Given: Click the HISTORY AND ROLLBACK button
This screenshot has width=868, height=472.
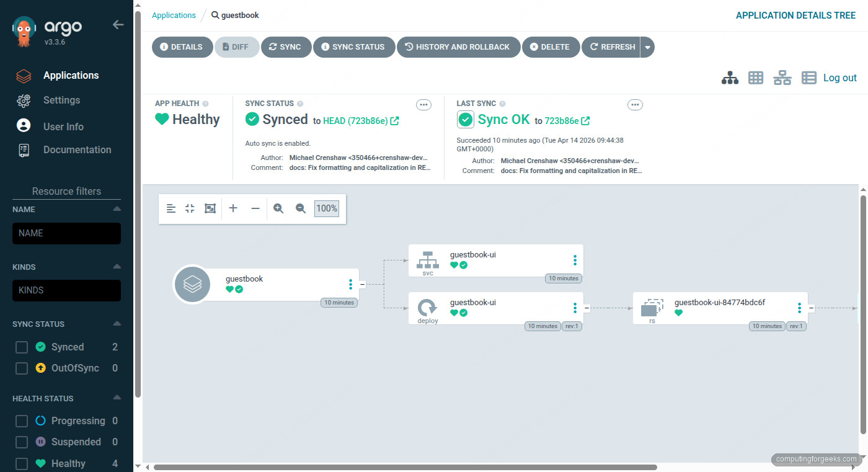Looking at the screenshot, I should tap(459, 47).
